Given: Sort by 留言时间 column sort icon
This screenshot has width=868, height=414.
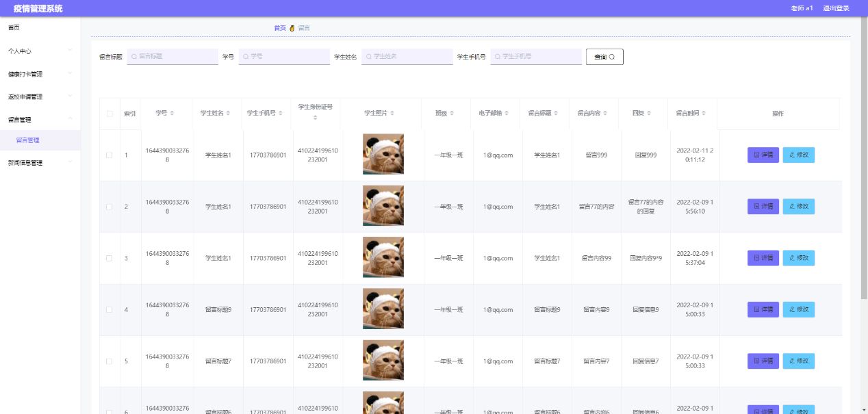Looking at the screenshot, I should click(704, 113).
